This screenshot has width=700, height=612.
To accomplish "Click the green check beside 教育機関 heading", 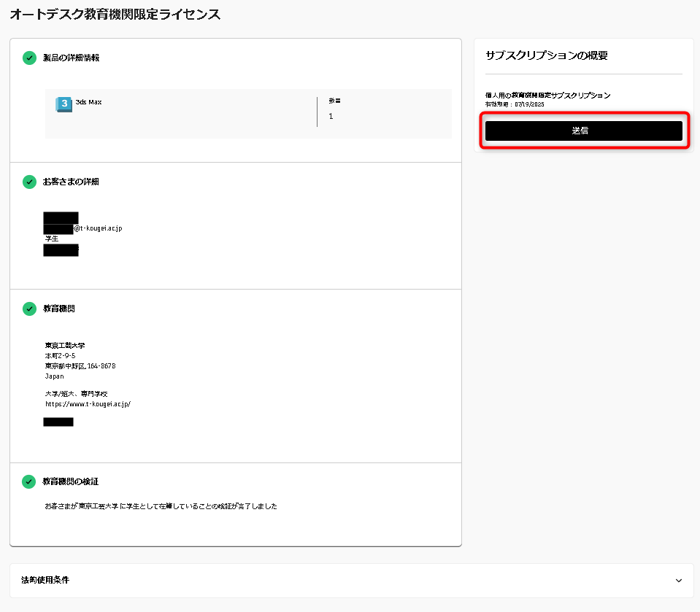I will (29, 309).
